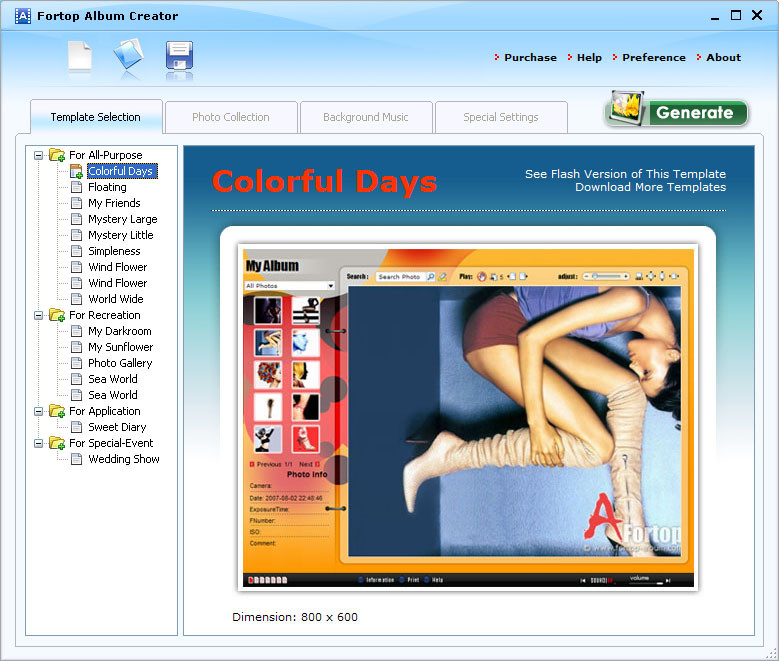Click the folder icon beside For Recreation

[57, 315]
